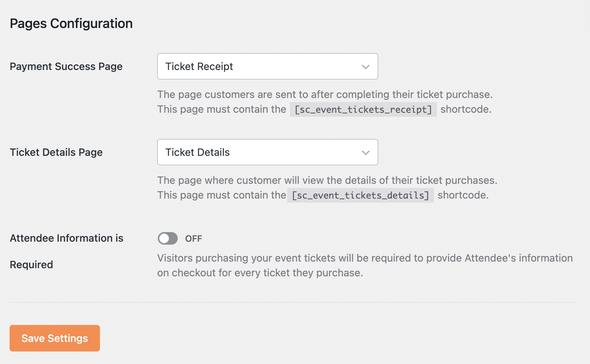Click the Ticket Details Page label
Image resolution: width=590 pixels, height=364 pixels.
pyautogui.click(x=56, y=152)
